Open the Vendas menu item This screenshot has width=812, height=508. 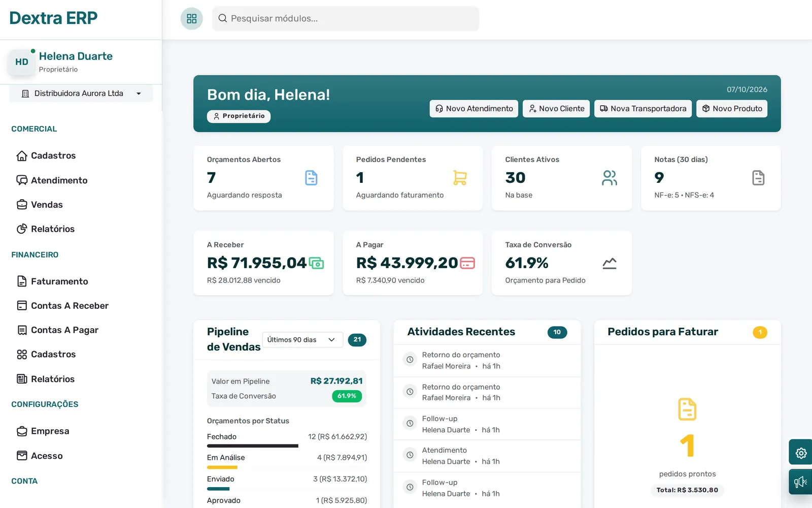click(40, 205)
